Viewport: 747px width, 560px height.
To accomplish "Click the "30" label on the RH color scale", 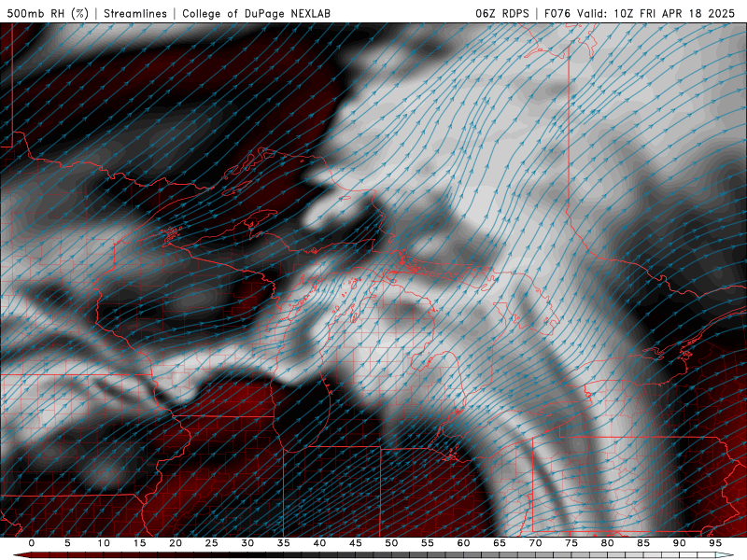I will 247,543.
